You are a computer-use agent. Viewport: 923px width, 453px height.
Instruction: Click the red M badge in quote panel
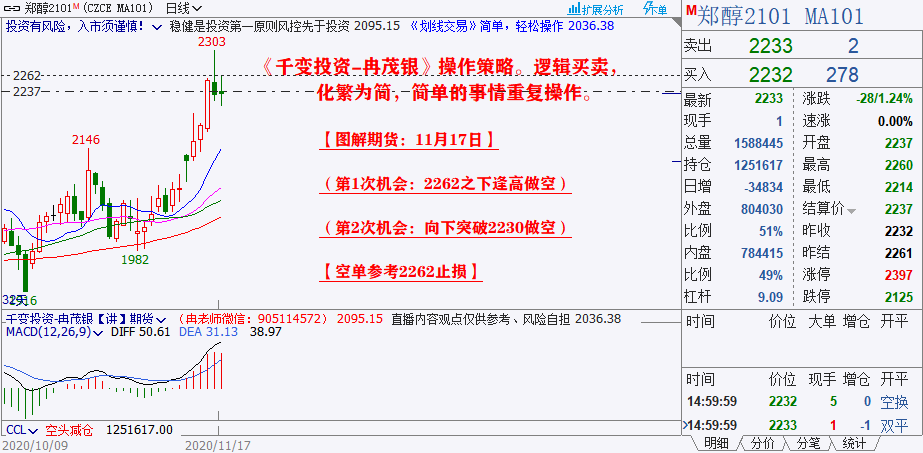tap(689, 10)
